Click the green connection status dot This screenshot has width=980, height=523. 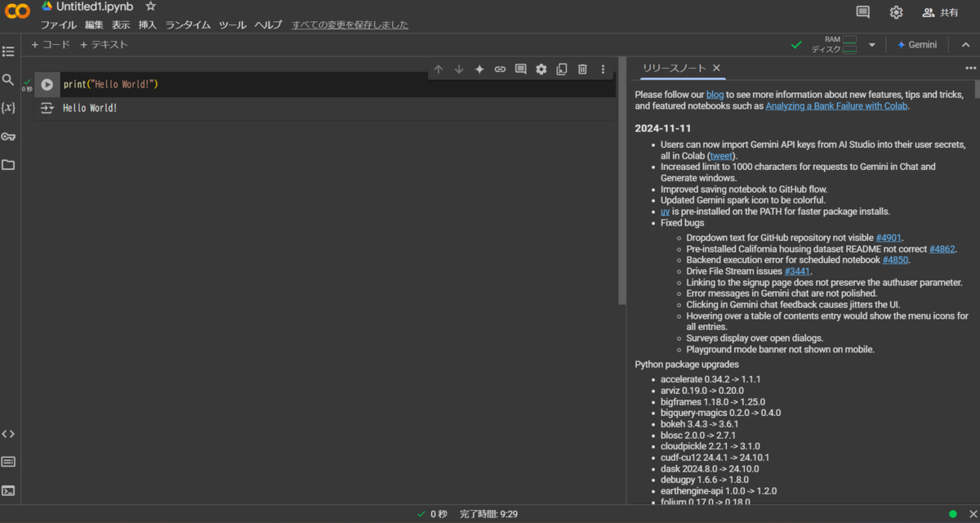[953, 514]
